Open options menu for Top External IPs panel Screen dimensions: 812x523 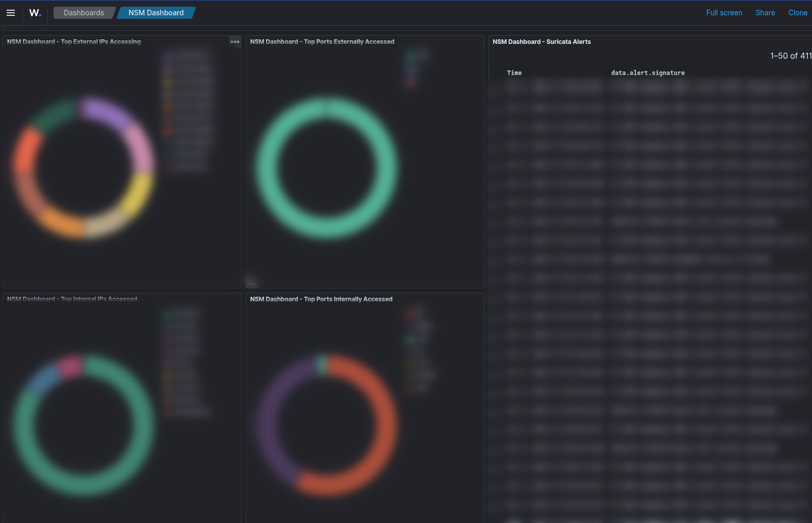tap(235, 42)
